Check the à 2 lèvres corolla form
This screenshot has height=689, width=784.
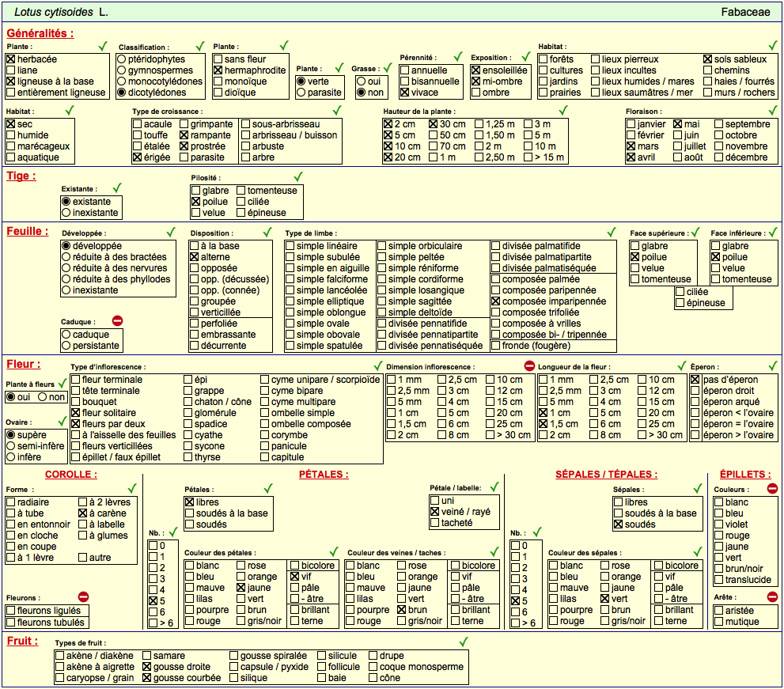click(83, 502)
